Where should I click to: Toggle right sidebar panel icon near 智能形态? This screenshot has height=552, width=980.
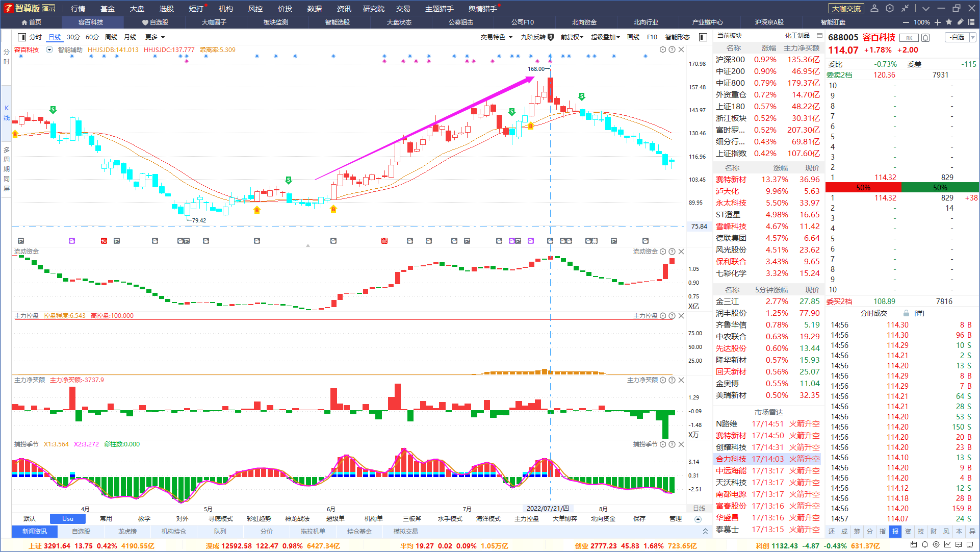[x=703, y=37]
